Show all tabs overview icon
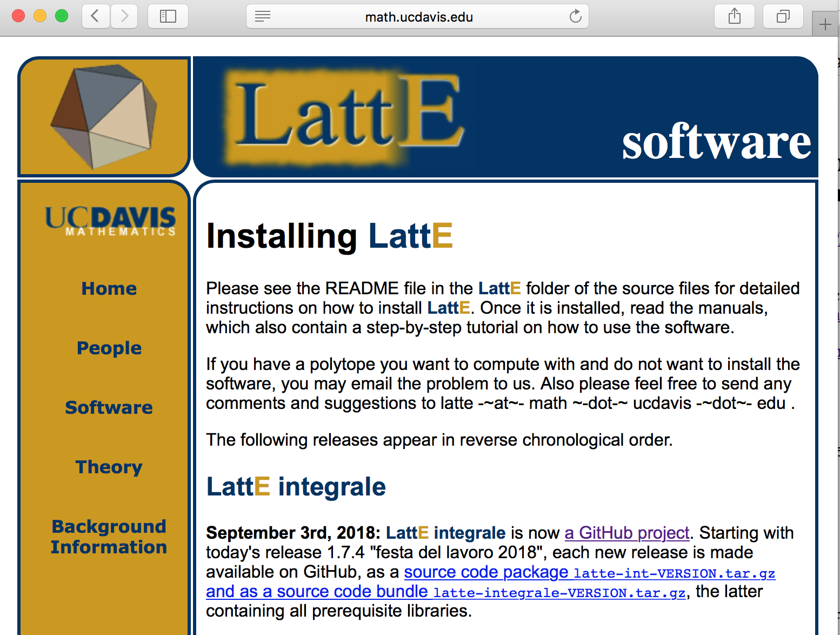840x635 pixels. click(x=783, y=16)
